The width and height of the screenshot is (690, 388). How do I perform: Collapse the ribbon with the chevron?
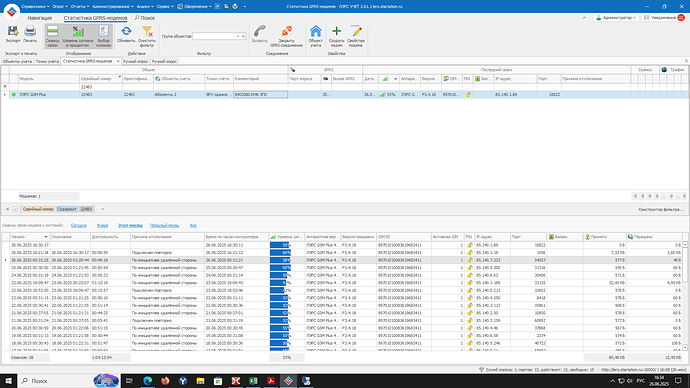[584, 18]
